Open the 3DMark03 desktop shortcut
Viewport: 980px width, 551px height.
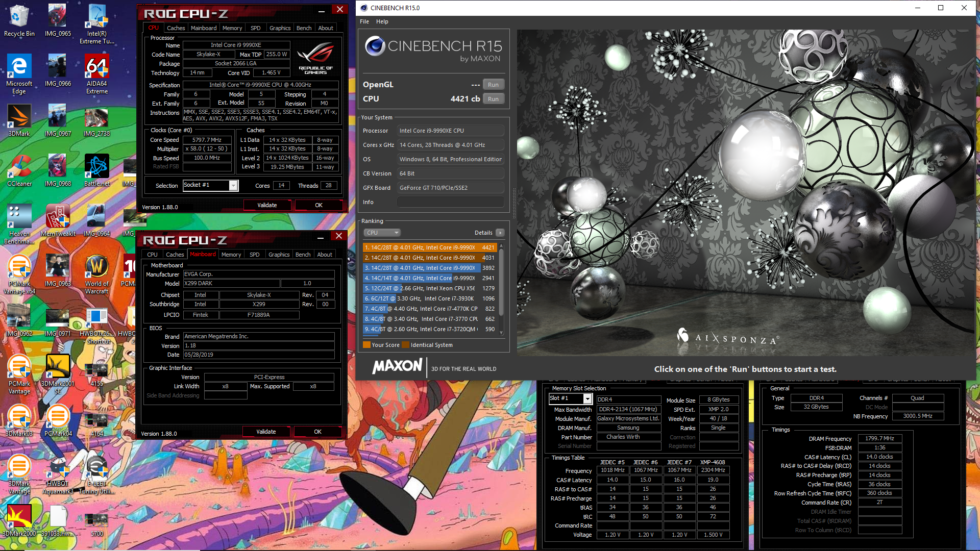(19, 420)
